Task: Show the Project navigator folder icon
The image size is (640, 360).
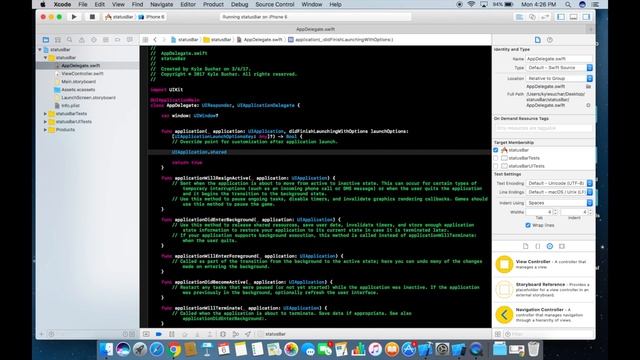Action: coord(46,40)
